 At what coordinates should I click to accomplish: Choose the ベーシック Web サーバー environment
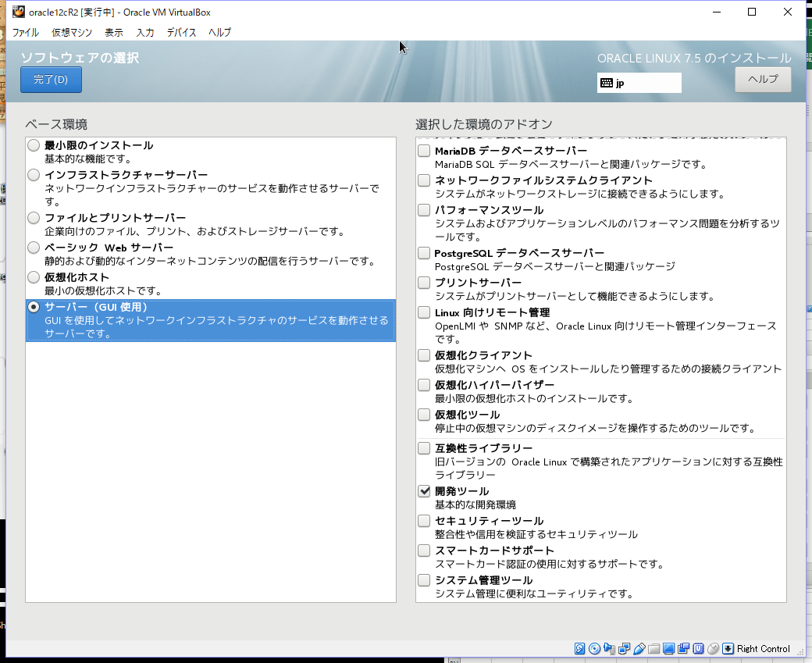pos(33,247)
